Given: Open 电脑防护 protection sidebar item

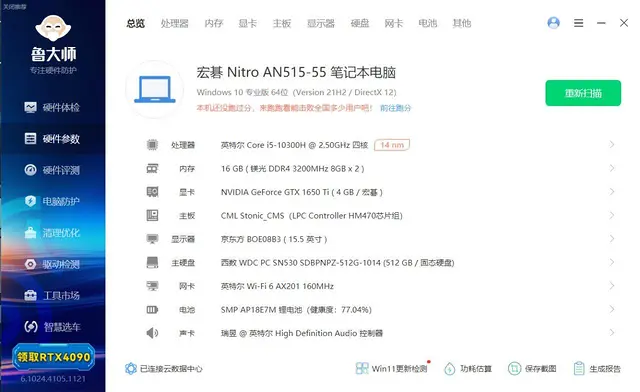Looking at the screenshot, I should pyautogui.click(x=52, y=201).
